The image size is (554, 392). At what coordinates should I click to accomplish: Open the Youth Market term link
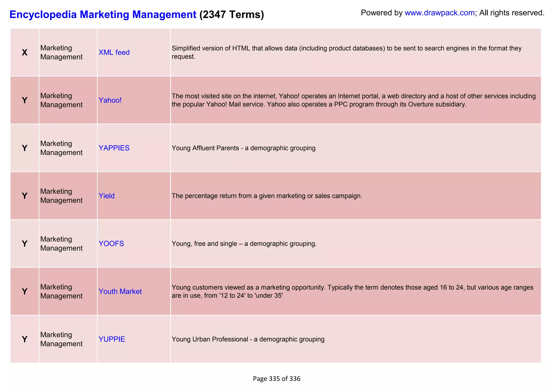click(120, 292)
